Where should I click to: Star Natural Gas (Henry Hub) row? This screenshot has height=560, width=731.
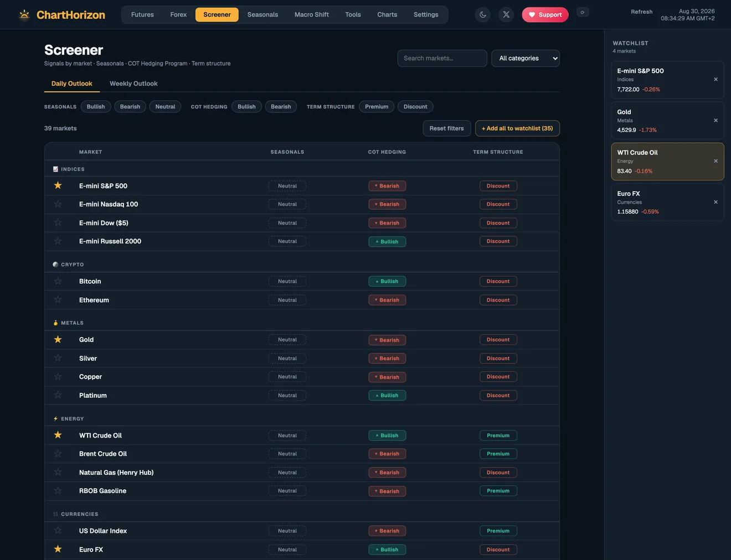point(58,472)
